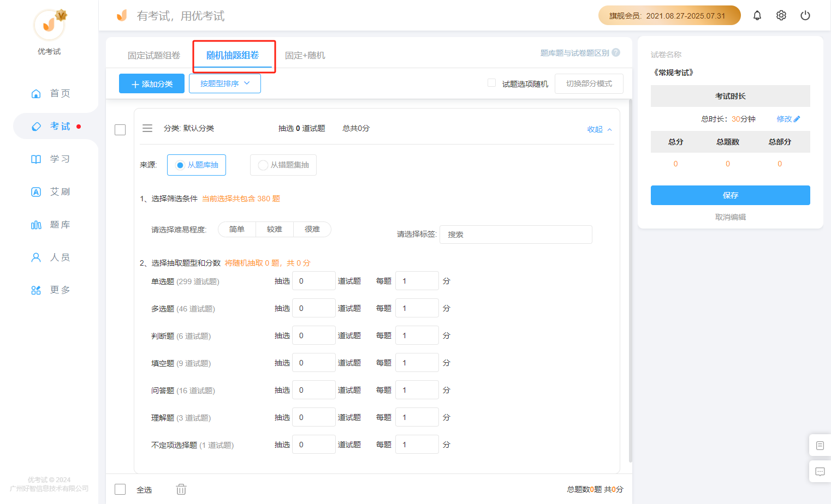Screen dimensions: 831x504
Task: Click the 优考试 logo avatar
Action: 49,25
